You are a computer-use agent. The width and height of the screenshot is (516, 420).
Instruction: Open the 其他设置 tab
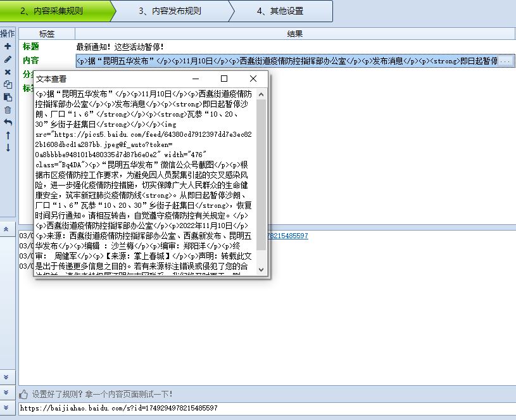[280, 11]
